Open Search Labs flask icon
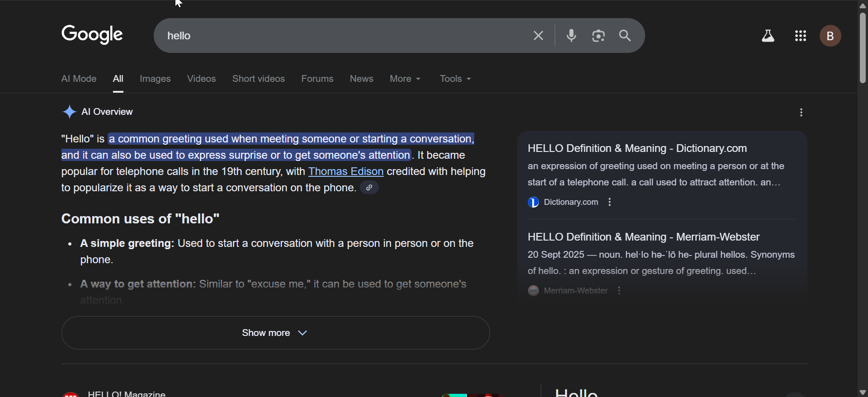Image resolution: width=868 pixels, height=397 pixels. [768, 36]
